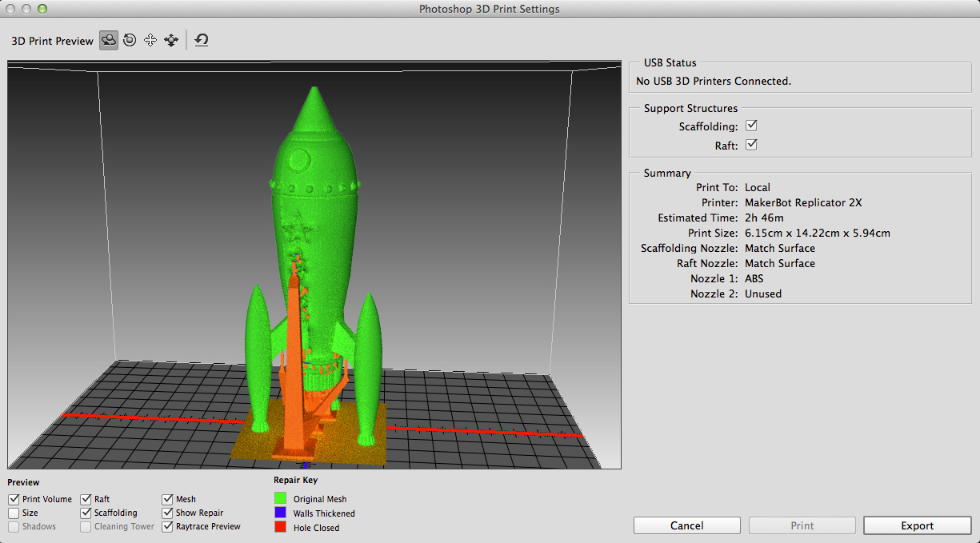Toggle the Raytrace Preview checkbox
The height and width of the screenshot is (543, 980).
click(x=168, y=526)
